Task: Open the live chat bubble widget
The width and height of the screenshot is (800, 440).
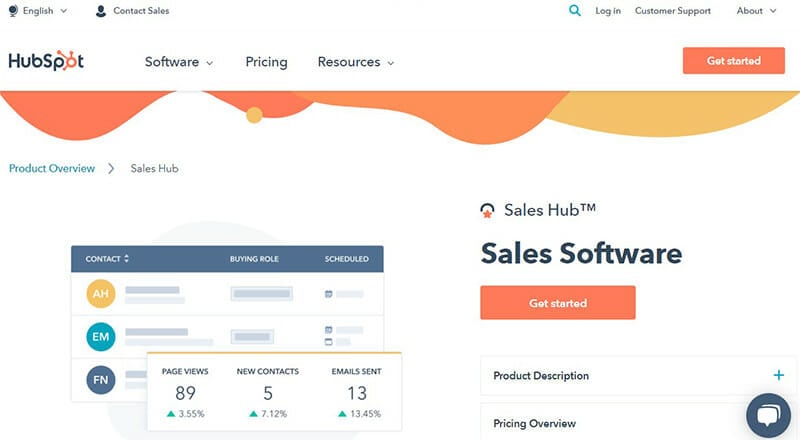Action: [768, 415]
